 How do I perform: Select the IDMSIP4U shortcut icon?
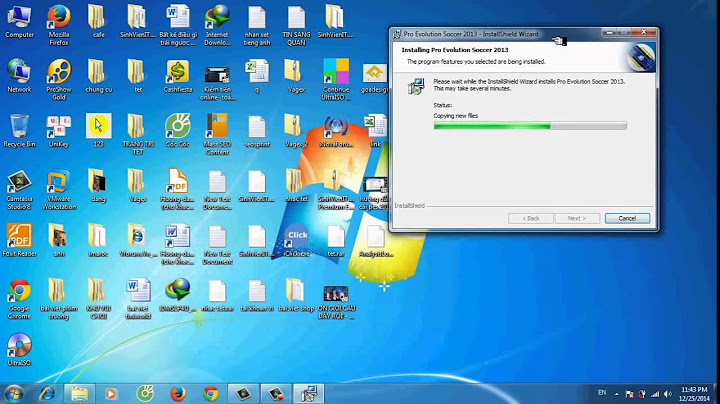coord(178,295)
